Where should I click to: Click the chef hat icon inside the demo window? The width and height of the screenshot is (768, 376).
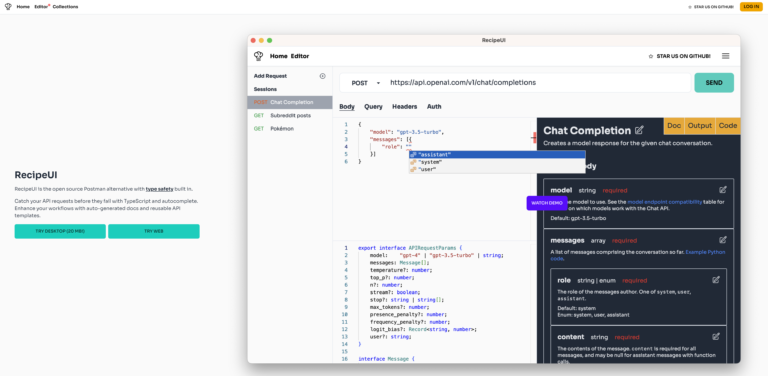[259, 56]
